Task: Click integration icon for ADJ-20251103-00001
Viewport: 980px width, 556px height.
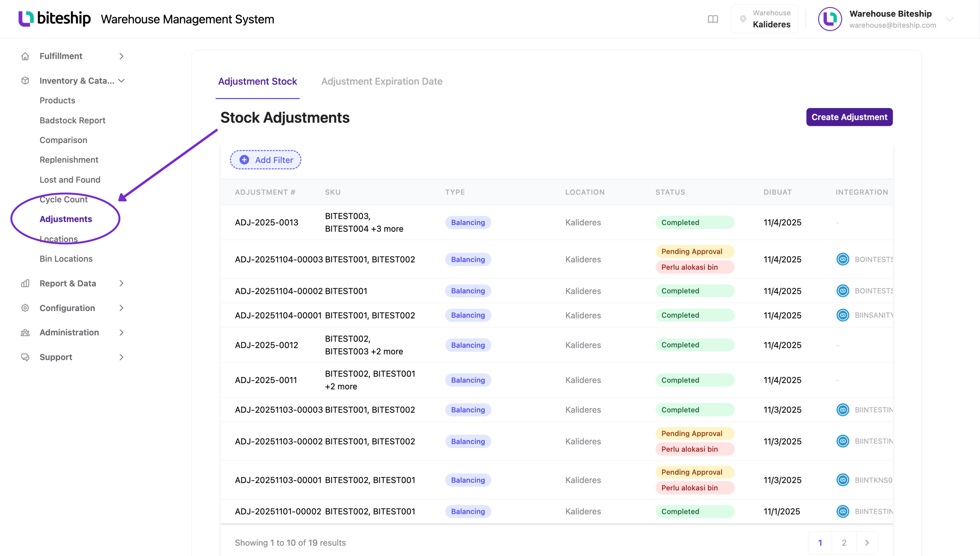Action: pos(842,480)
